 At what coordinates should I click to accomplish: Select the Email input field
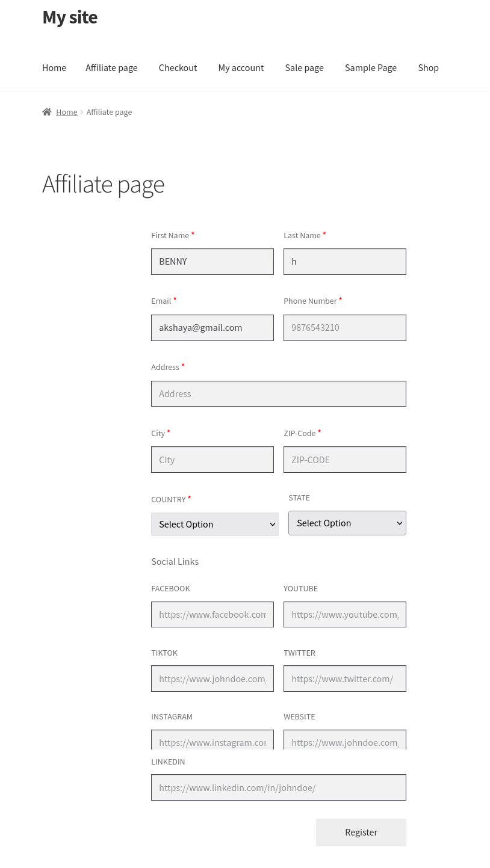(212, 328)
